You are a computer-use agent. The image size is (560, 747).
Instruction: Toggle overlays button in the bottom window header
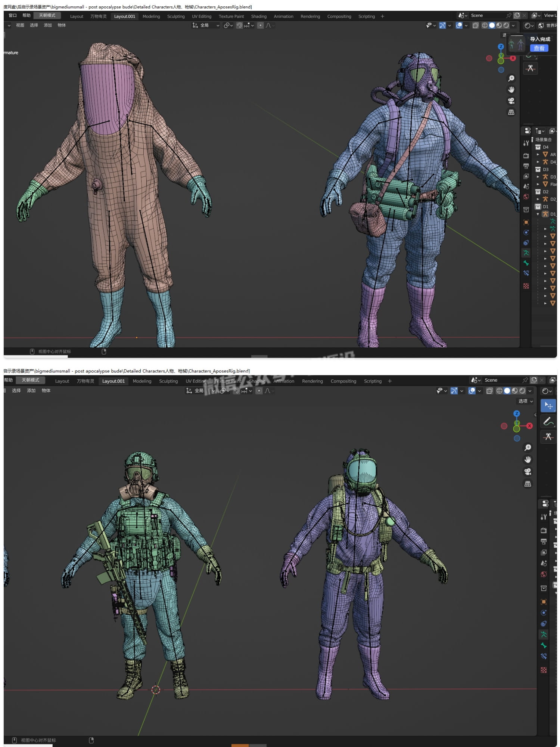472,391
